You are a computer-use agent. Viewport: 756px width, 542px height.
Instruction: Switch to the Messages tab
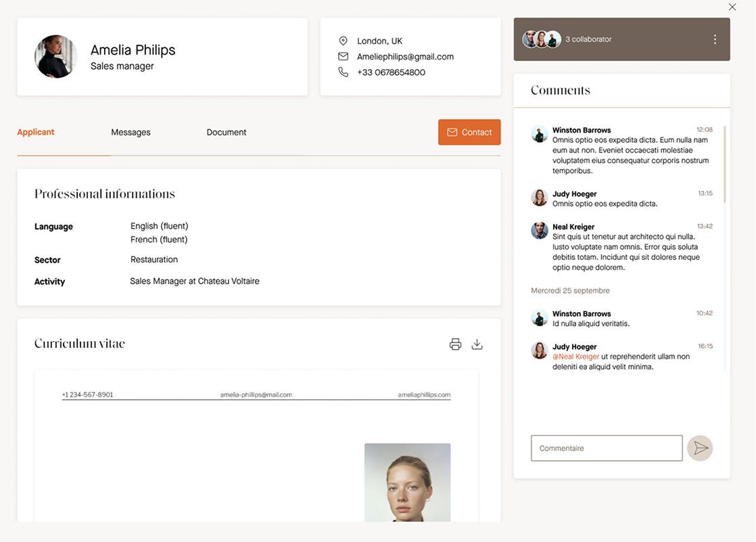[x=131, y=133]
